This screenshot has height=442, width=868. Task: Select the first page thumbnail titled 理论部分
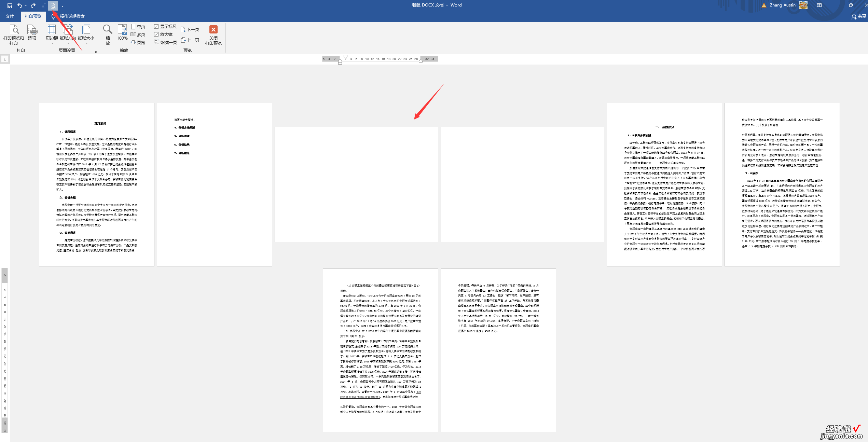tap(97, 184)
